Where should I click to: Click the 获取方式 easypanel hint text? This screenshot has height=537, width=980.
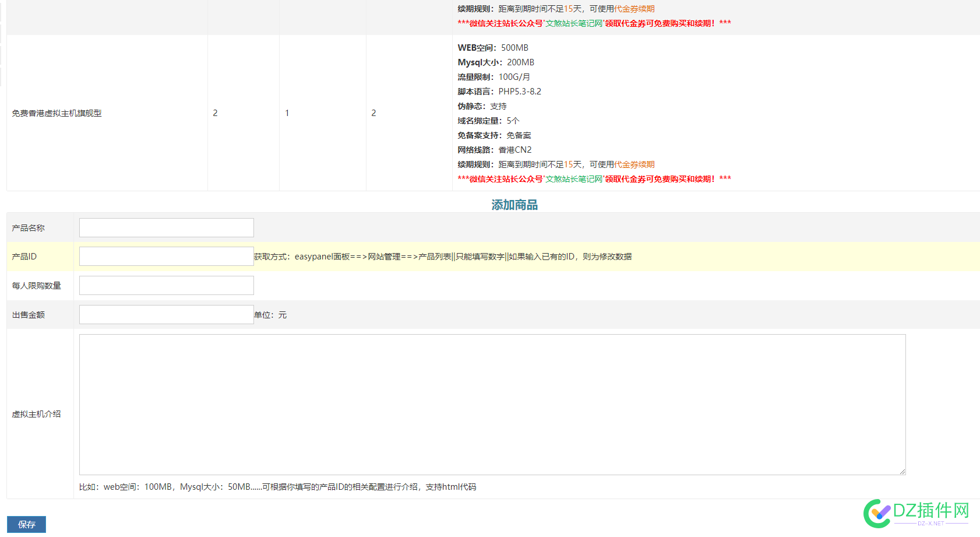(443, 257)
